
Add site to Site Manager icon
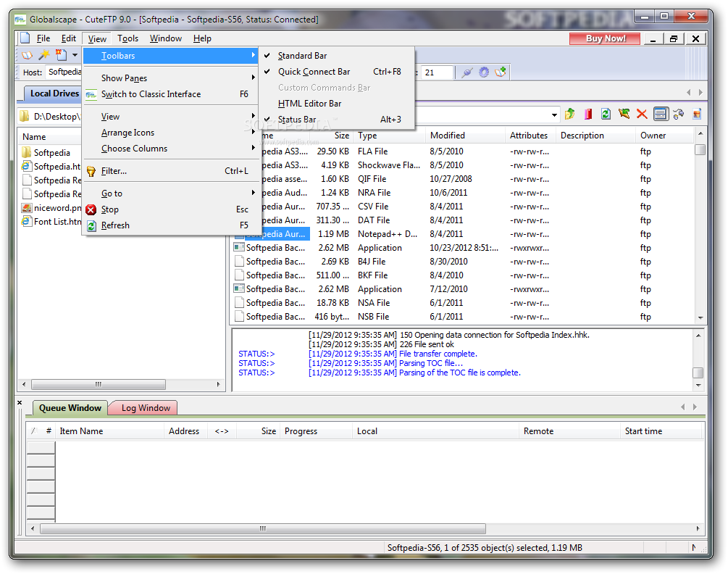(501, 72)
